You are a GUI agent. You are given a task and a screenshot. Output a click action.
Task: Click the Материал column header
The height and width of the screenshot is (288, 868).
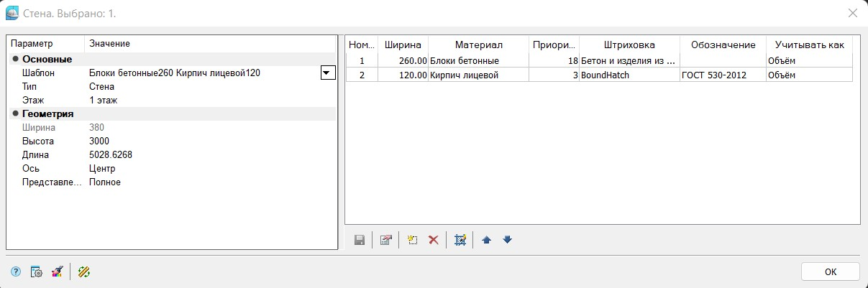pos(478,45)
